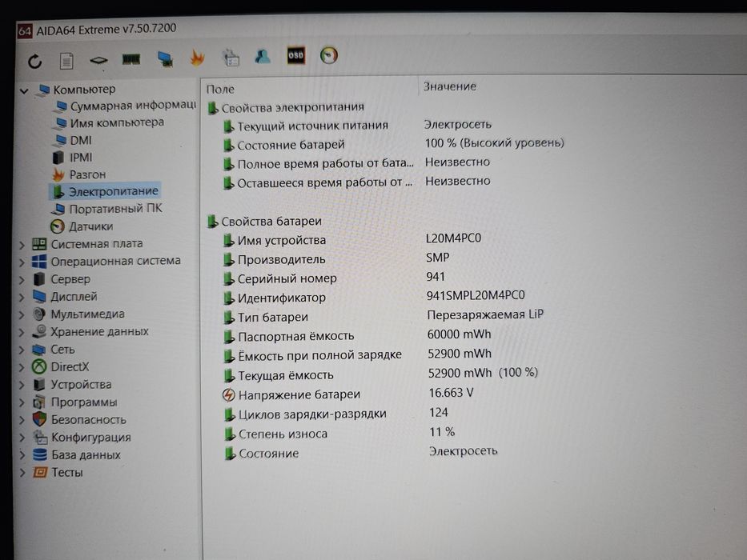Select the IPMI tree item

coord(72,157)
